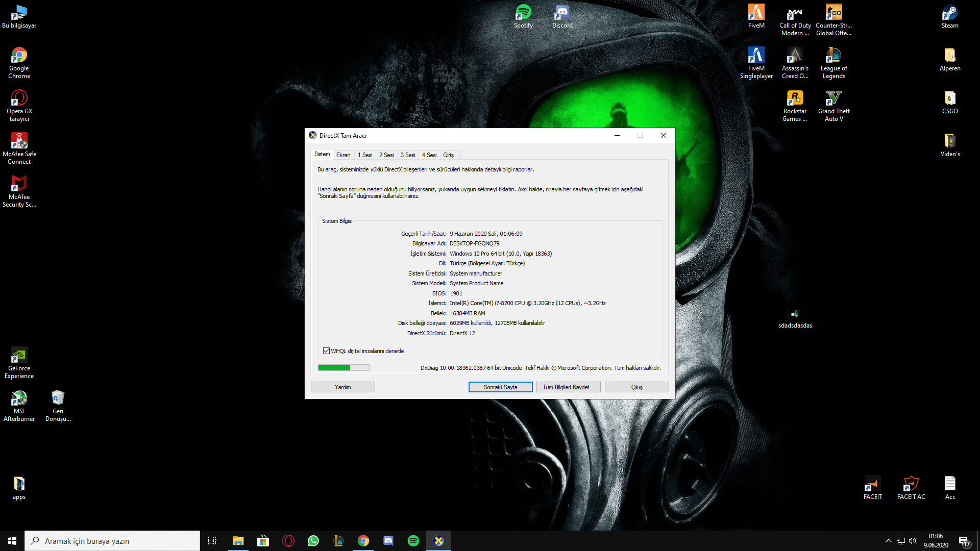Launch the League of Legends desktop icon
The width and height of the screenshot is (980, 551).
(834, 56)
